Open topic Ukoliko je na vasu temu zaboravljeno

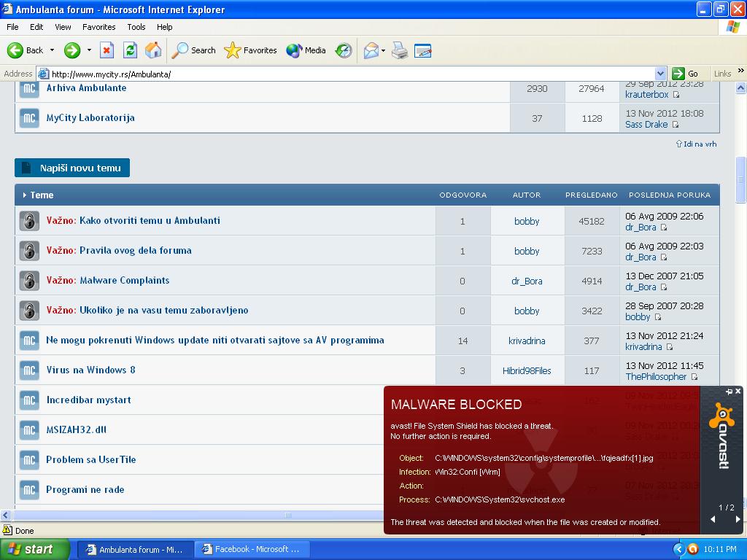point(163,311)
